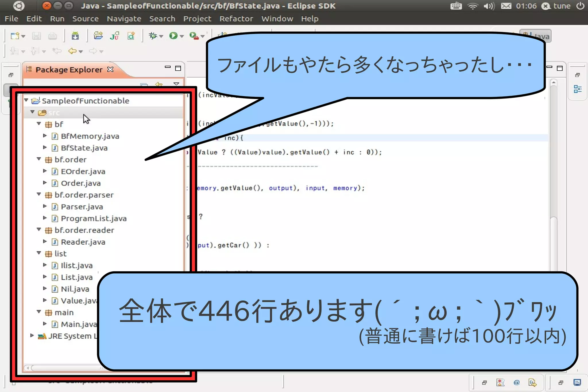Open the Edit menu
This screenshot has height=392, width=588.
pyautogui.click(x=34, y=19)
